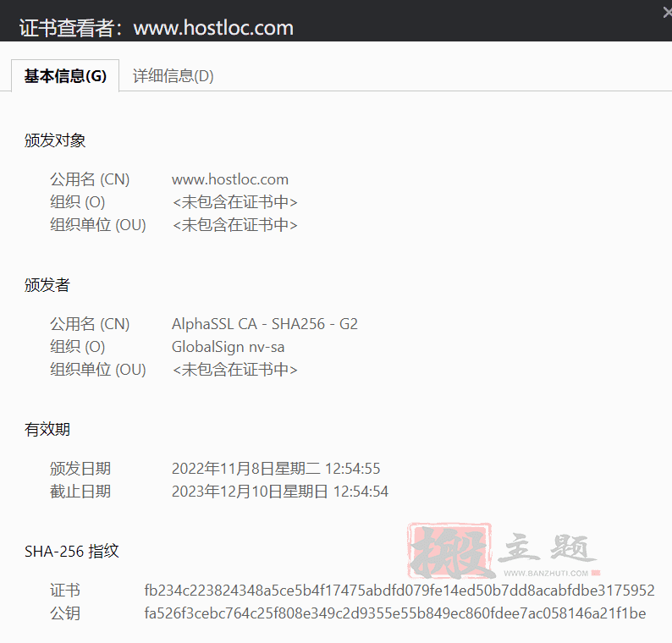672x643 pixels.
Task: Click the 颁发对象 section heading
Action: tap(55, 140)
